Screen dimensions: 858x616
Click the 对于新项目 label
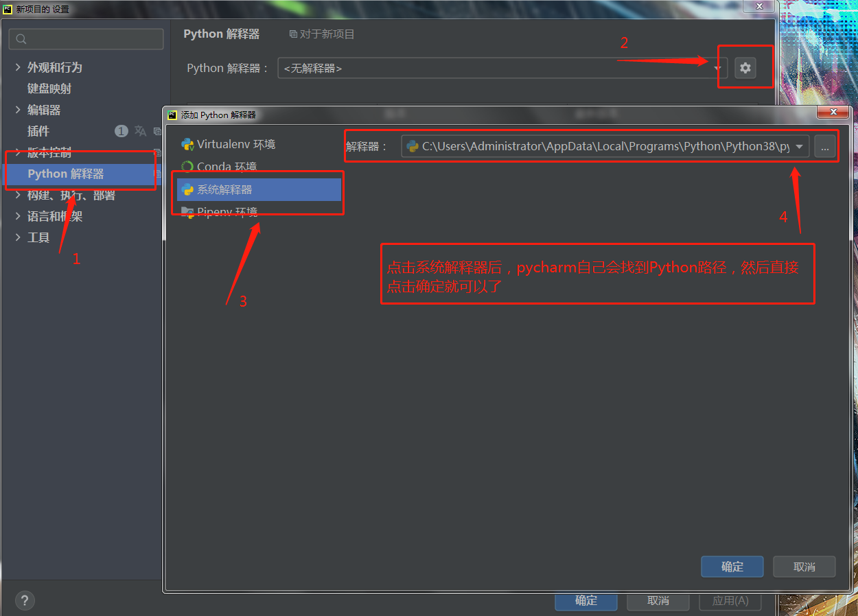point(327,34)
